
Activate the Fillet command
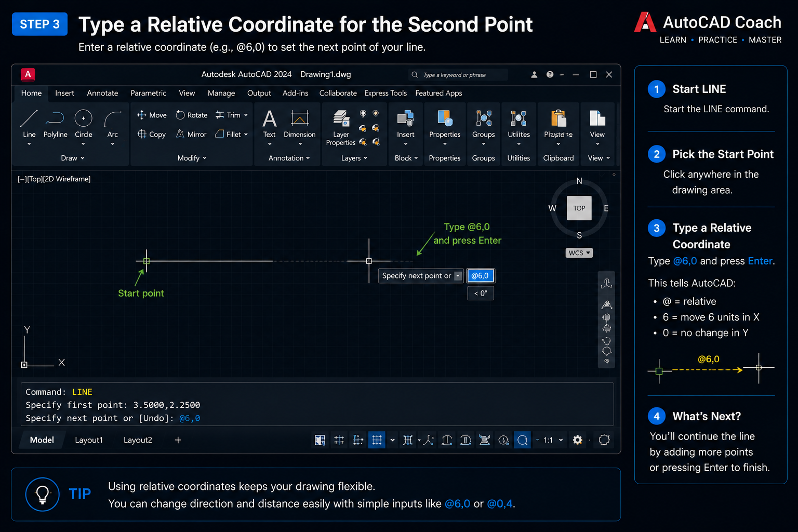click(x=228, y=134)
